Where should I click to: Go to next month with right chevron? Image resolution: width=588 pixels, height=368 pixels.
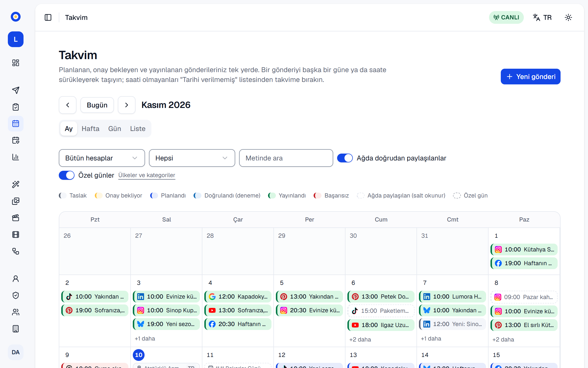[x=127, y=105]
